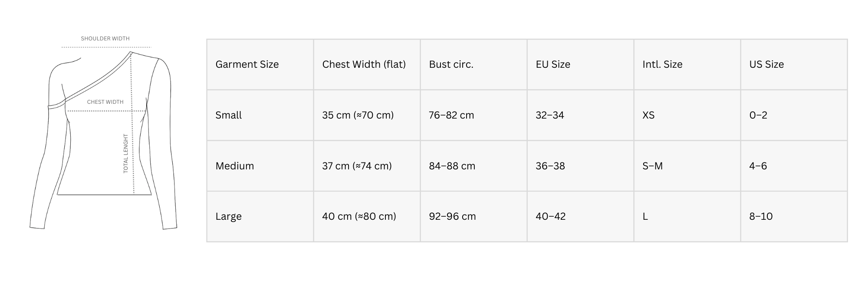The height and width of the screenshot is (281, 868).
Task: Click the SHOULDER WIDTH label above the diagram
Action: pos(105,39)
